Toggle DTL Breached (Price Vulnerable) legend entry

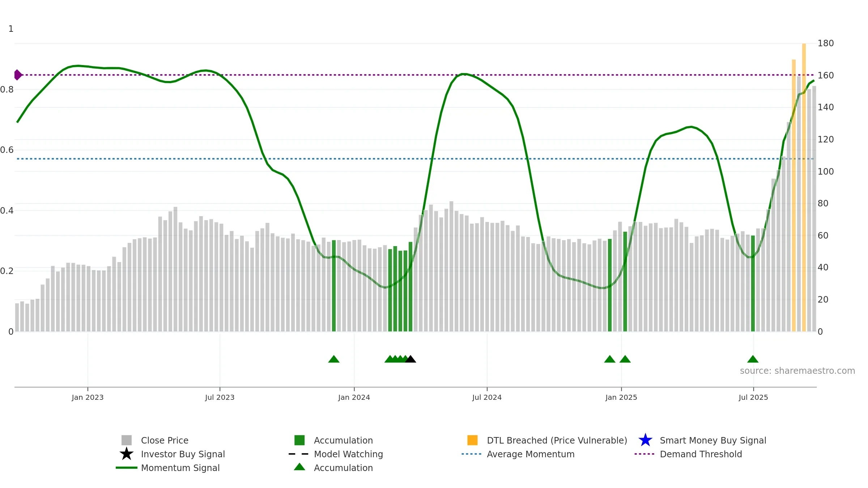pyautogui.click(x=557, y=440)
